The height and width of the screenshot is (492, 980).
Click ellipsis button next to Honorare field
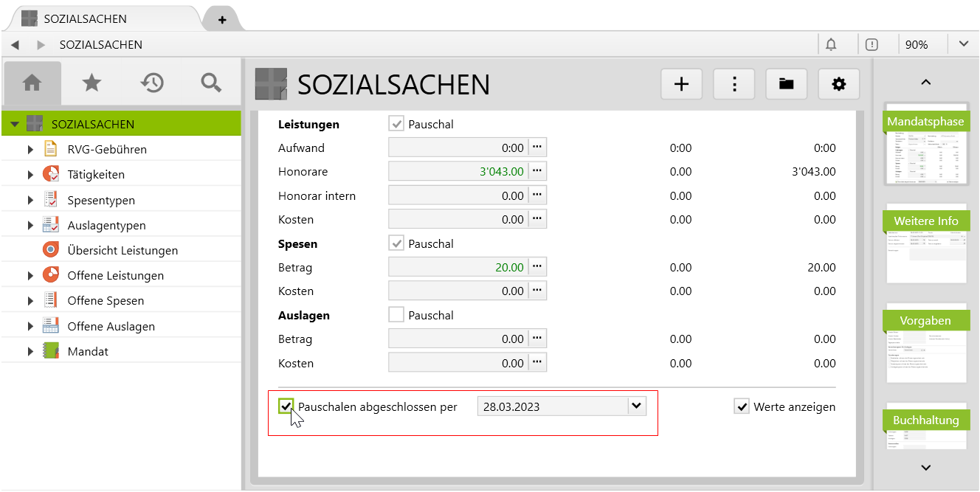[537, 172]
